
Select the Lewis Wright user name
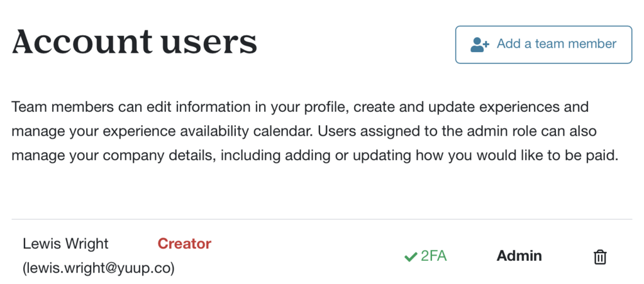65,244
